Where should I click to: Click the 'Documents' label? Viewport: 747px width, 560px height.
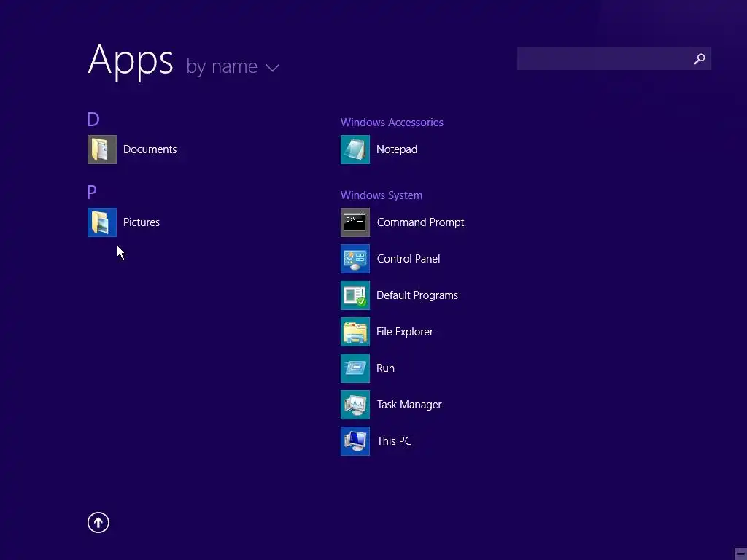pyautogui.click(x=150, y=149)
